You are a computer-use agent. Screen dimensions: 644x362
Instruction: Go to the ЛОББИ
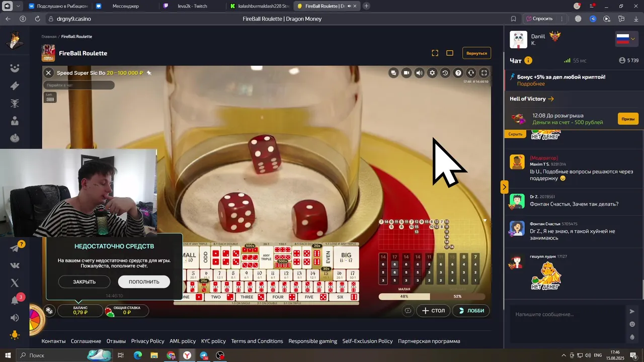pyautogui.click(x=471, y=311)
